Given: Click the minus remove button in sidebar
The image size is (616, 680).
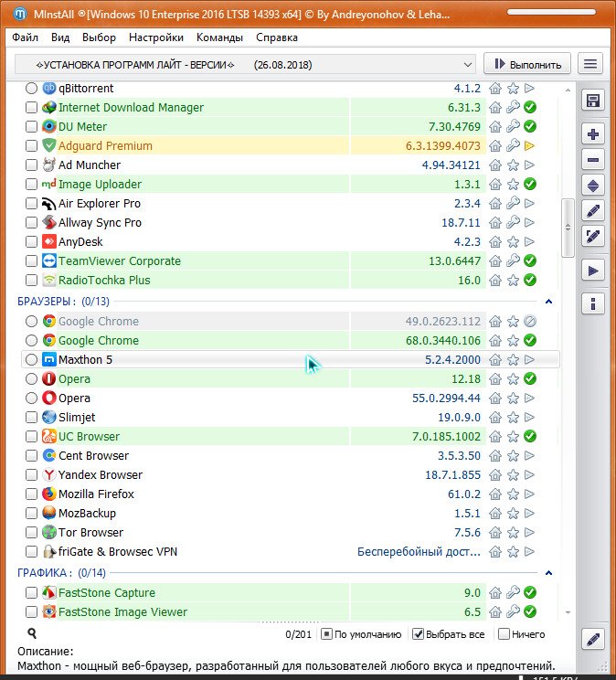Looking at the screenshot, I should point(592,160).
